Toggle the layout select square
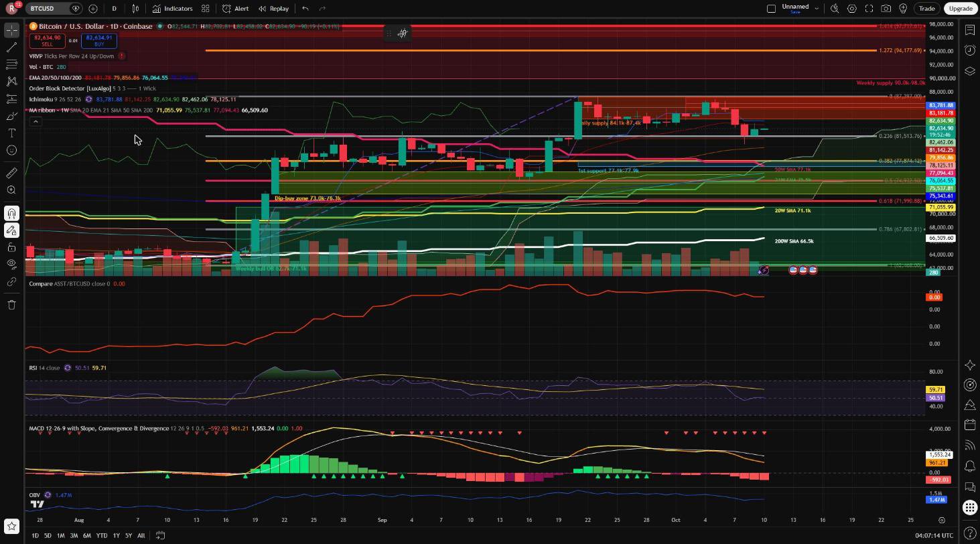Screen dimensions: 980x544 771,9
